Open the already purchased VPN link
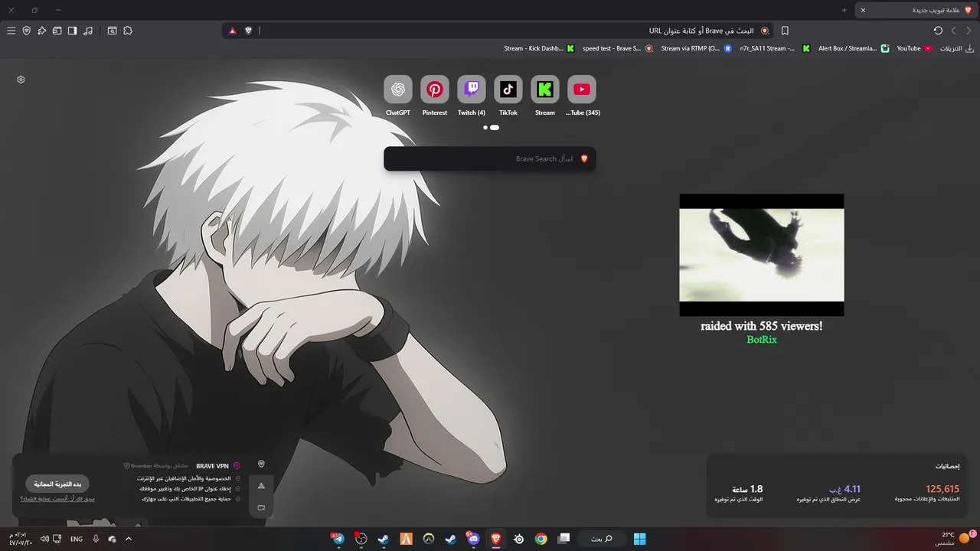The width and height of the screenshot is (980, 551). pos(57,499)
